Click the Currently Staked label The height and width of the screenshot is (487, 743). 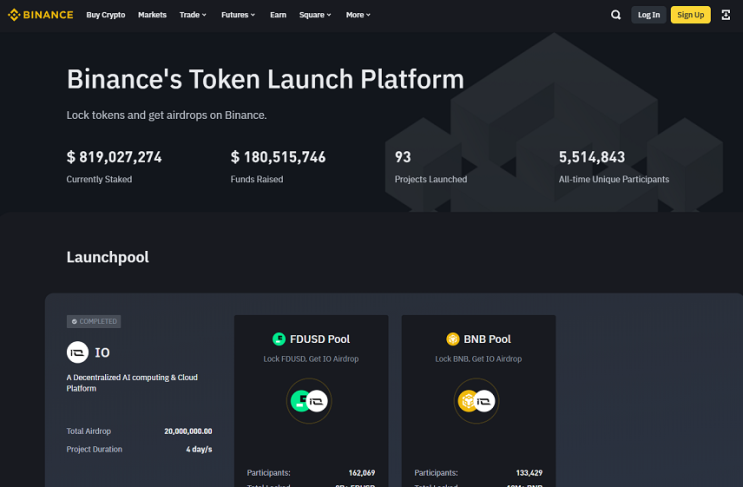click(99, 179)
